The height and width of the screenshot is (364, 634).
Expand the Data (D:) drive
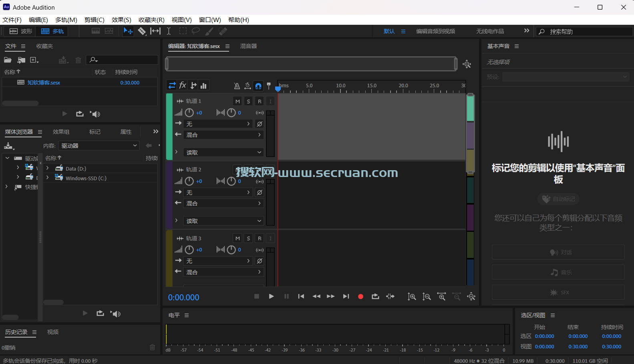point(47,168)
